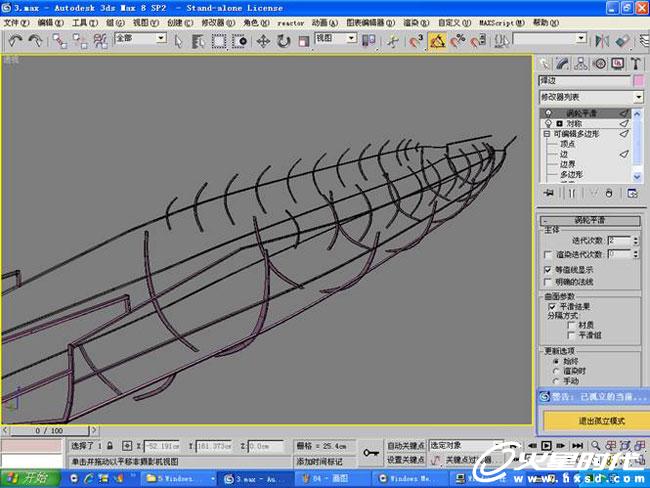Screen dimensions: 650x488
Task: Open the 选定对象 key filter dropdown
Action: coord(466,445)
